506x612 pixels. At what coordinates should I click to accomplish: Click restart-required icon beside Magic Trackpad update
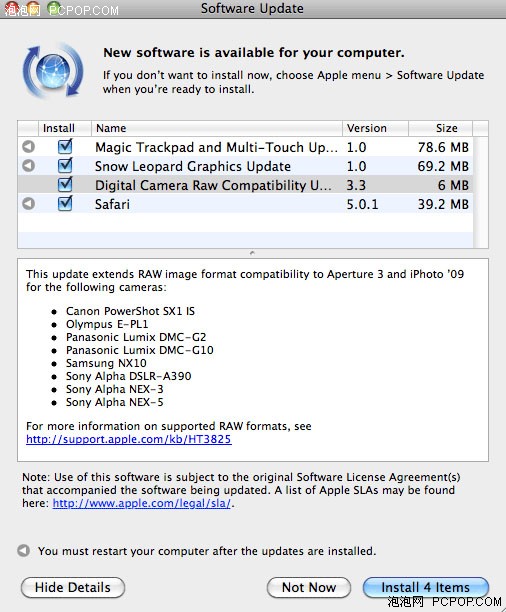[x=29, y=147]
